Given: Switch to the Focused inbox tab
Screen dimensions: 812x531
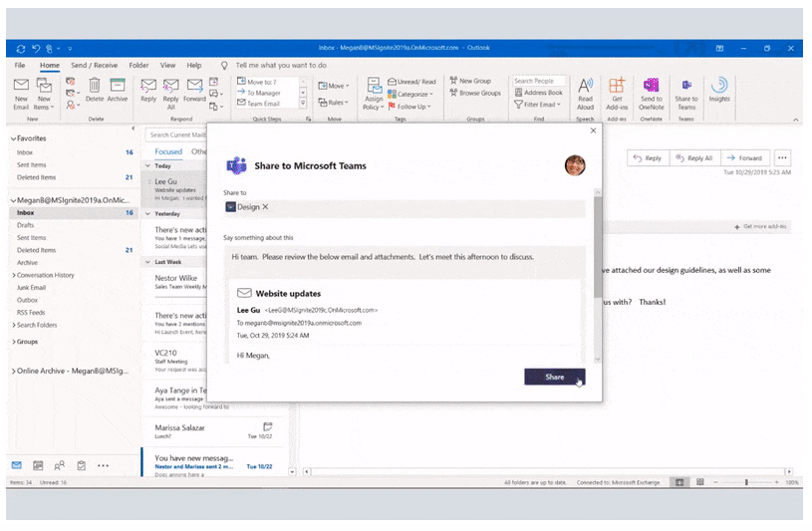Looking at the screenshot, I should 168,151.
